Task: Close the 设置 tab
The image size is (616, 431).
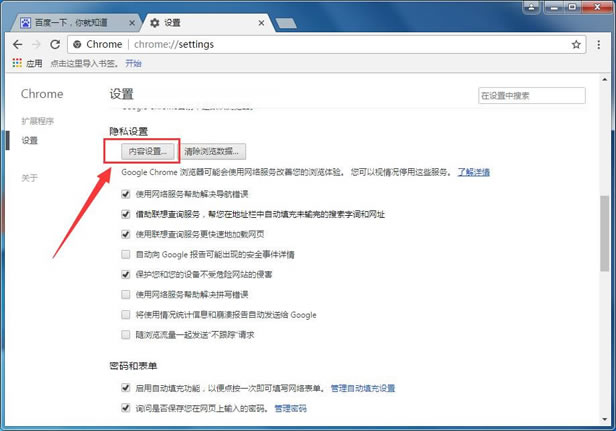Action: 263,21
